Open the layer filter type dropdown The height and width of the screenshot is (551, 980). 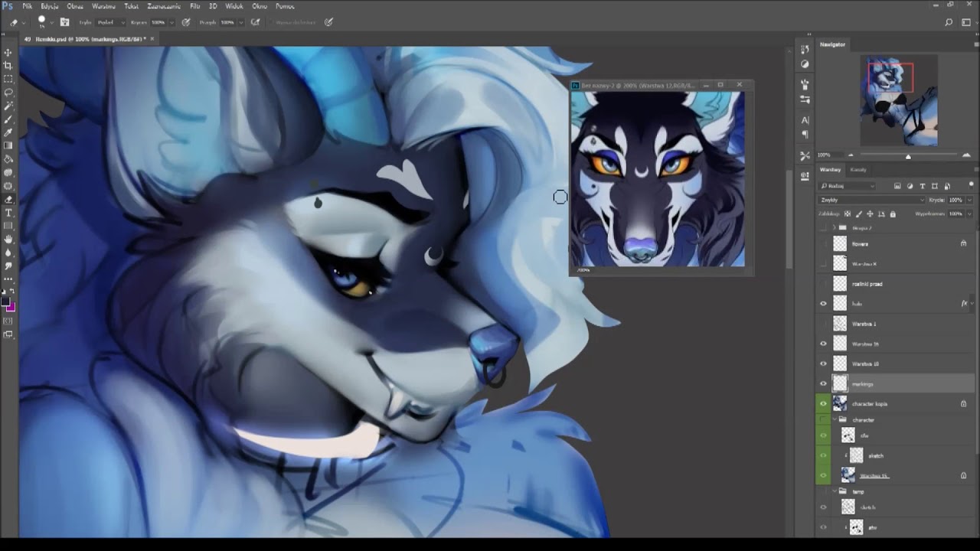[x=848, y=186]
